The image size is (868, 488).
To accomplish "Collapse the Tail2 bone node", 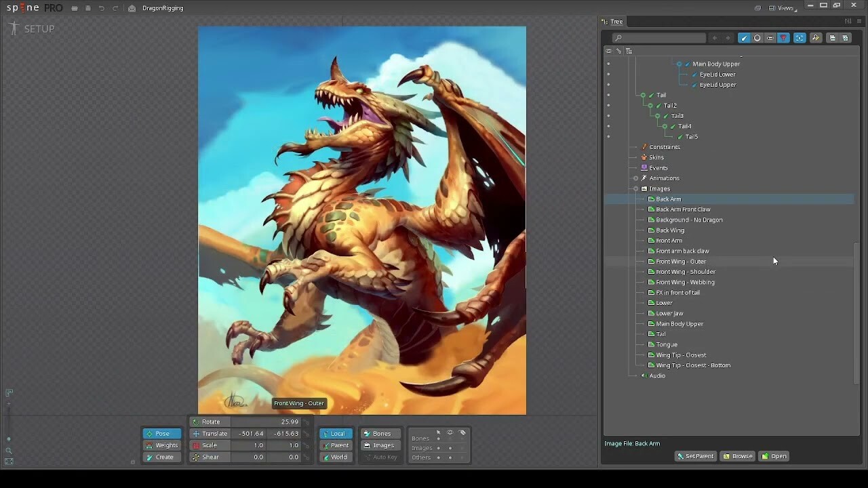I will click(x=650, y=106).
